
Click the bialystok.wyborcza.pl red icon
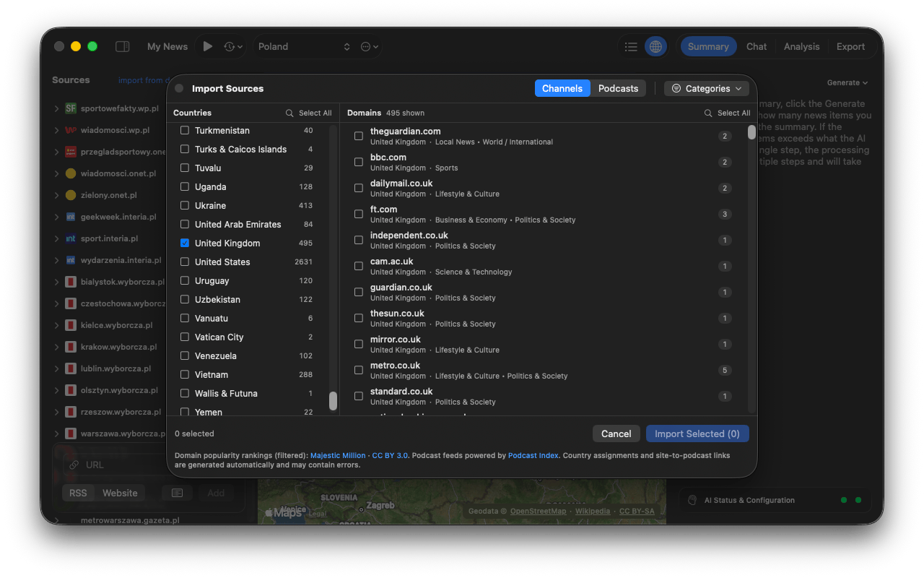point(71,282)
